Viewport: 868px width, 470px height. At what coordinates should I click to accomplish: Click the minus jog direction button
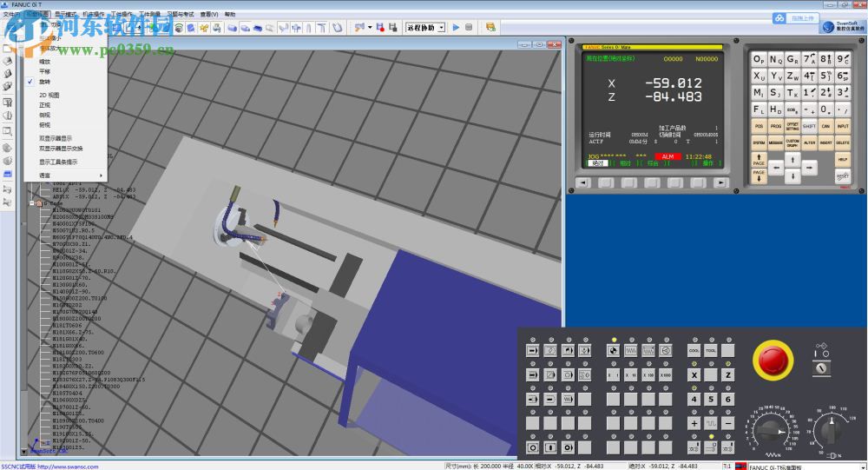pos(728,423)
